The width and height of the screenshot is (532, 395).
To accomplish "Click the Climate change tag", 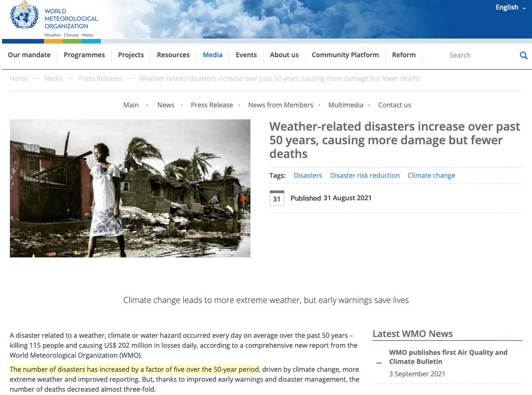I will [431, 176].
